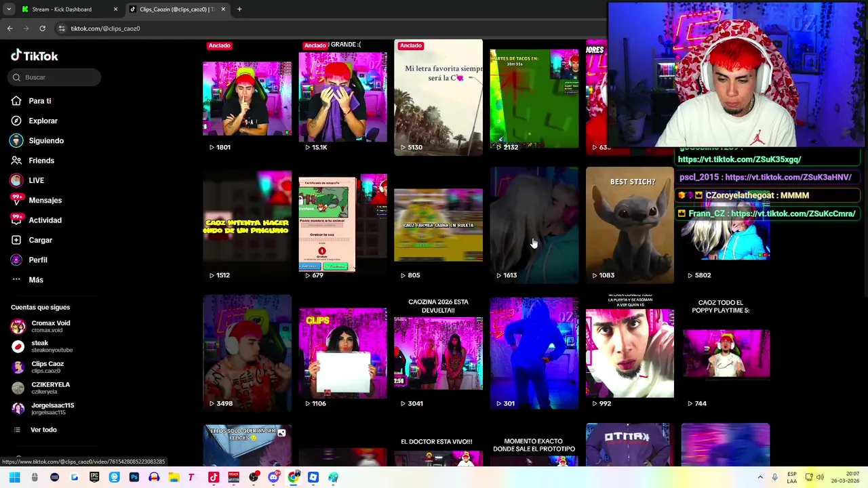Open chat link ZSuK35xgq
This screenshot has height=488, width=868.
[x=739, y=159]
